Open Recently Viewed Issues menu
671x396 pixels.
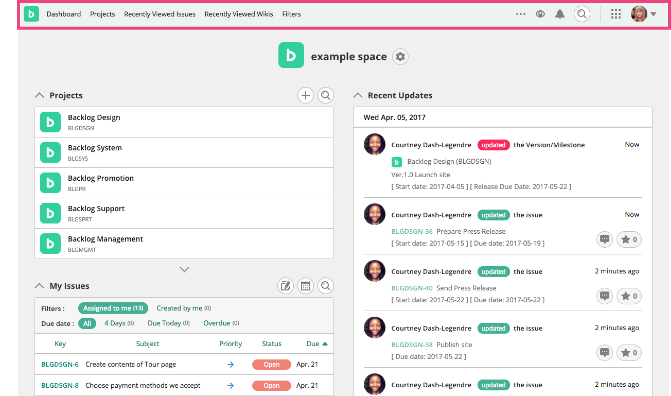coord(160,14)
